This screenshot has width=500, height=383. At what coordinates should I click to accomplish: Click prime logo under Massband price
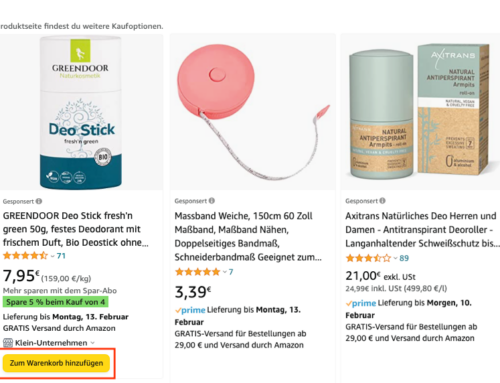tap(190, 310)
